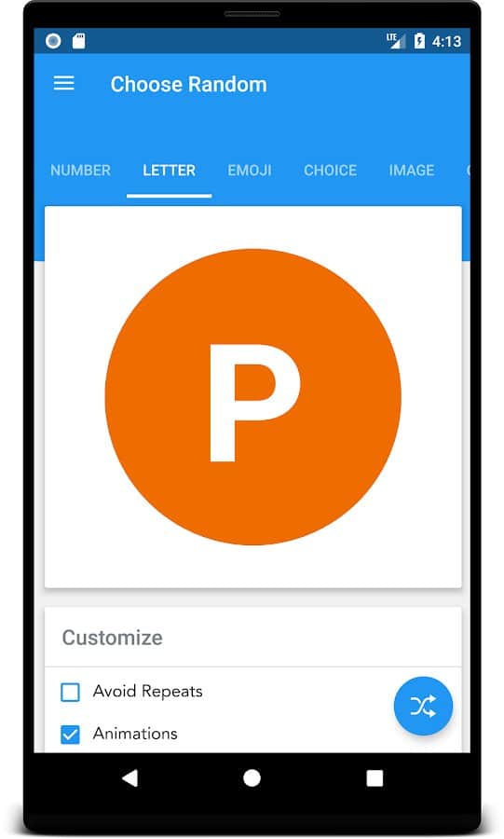Enable the Avoid Repeats checkbox
The width and height of the screenshot is (504, 839).
tap(71, 692)
